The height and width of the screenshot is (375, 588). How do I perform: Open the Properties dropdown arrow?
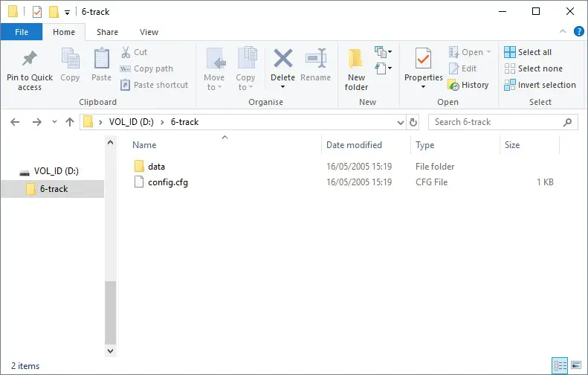pos(423,87)
